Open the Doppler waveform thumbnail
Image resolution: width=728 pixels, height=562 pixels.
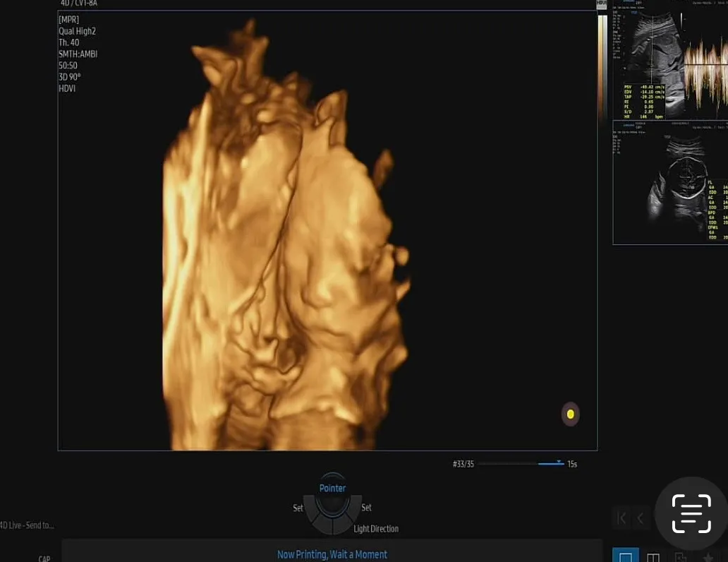[670, 60]
